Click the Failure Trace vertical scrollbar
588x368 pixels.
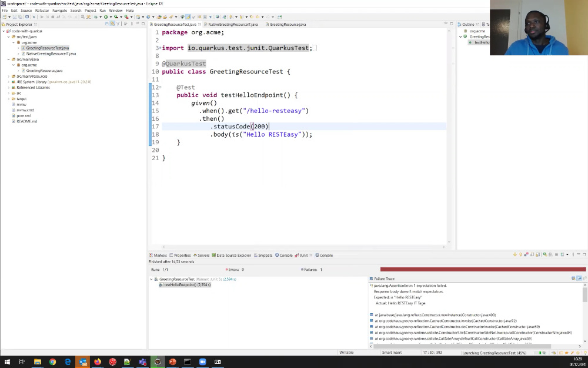point(585,295)
